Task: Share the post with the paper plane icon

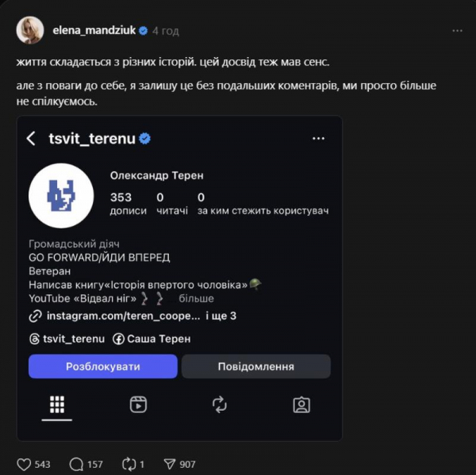Action: (x=169, y=464)
